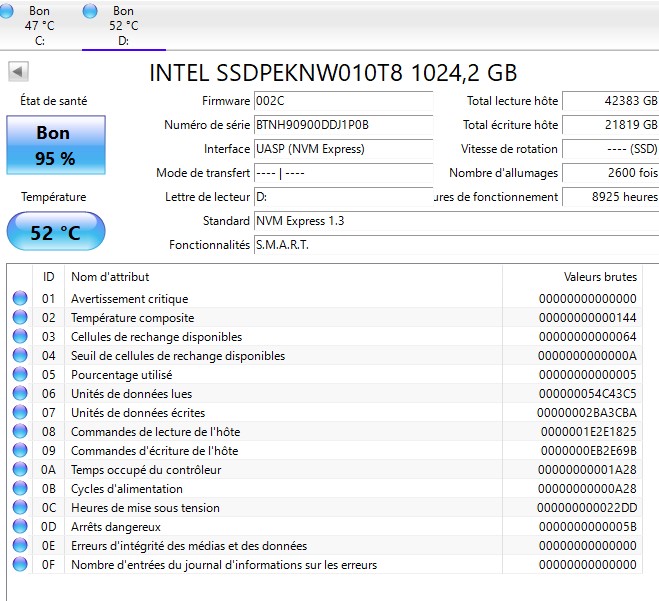The height and width of the screenshot is (601, 659).
Task: Click the Nom d'attribut column header
Action: 284,277
